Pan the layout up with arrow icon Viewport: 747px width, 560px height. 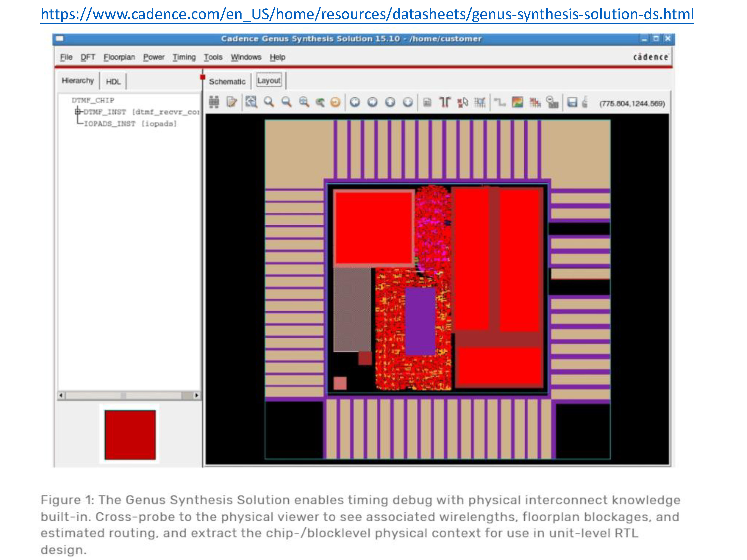pyautogui.click(x=390, y=102)
